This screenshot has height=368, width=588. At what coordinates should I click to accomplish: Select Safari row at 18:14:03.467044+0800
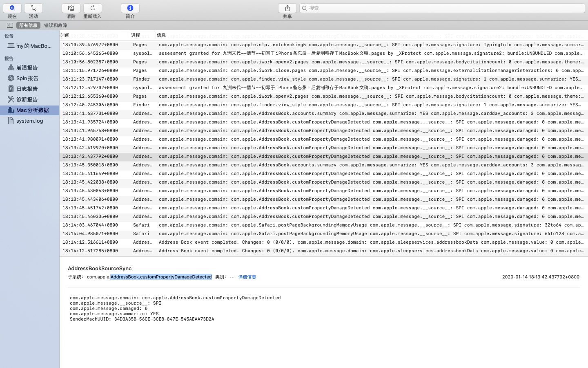click(x=324, y=225)
